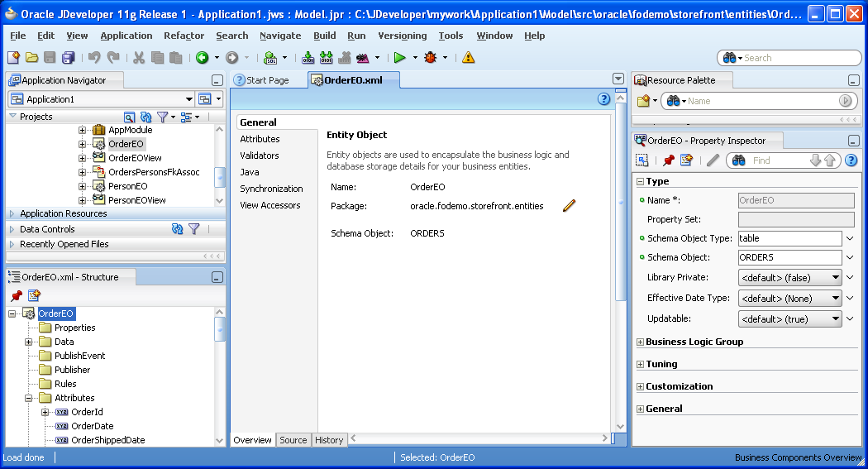Click the New Gallery toolbar icon
Viewport: 868px width, 469px height.
pos(13,58)
